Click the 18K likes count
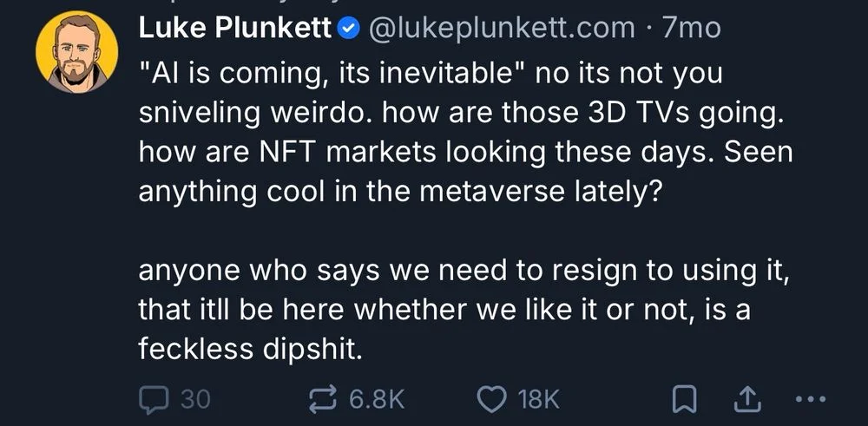Viewport: 868px width, 426px height. coord(538,399)
